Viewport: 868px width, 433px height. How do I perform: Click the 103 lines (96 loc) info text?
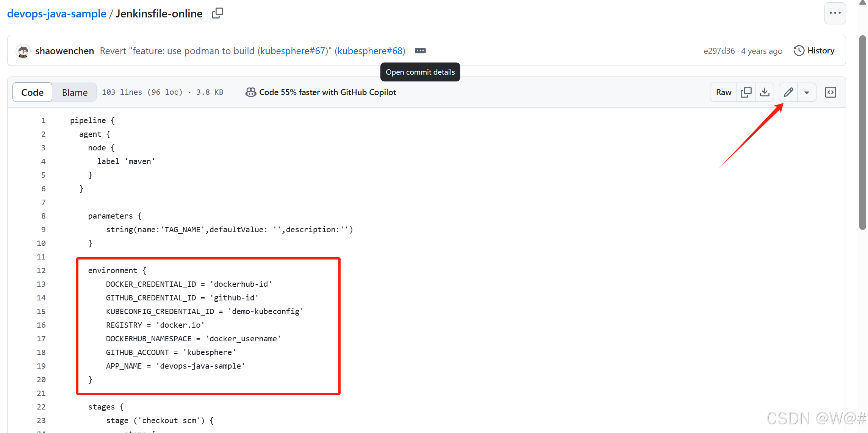pos(142,92)
